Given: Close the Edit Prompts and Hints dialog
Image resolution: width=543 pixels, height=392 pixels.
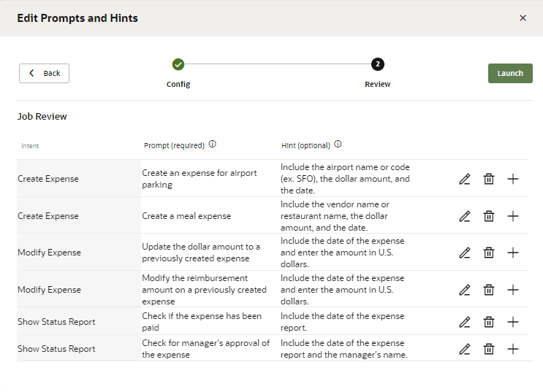Looking at the screenshot, I should 523,18.
